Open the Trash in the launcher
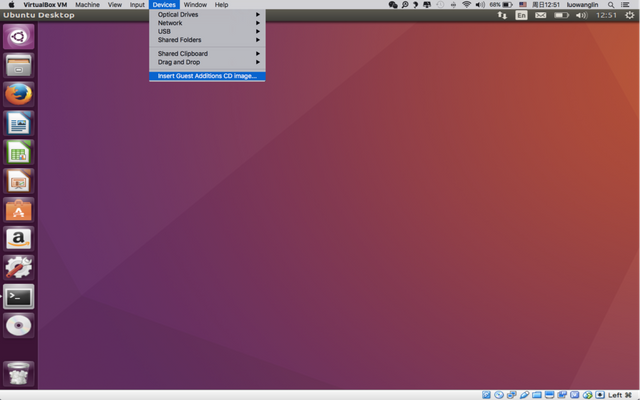640x400 pixels. click(18, 373)
